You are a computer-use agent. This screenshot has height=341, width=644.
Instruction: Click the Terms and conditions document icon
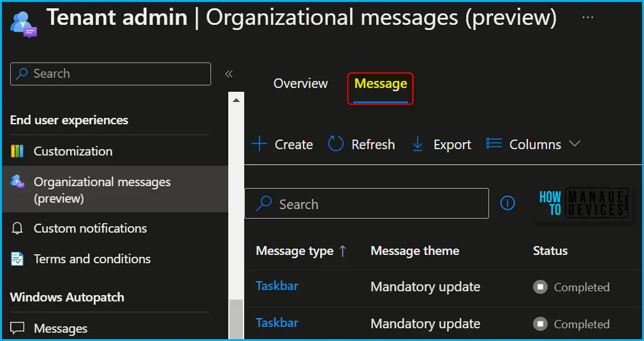pos(17,259)
